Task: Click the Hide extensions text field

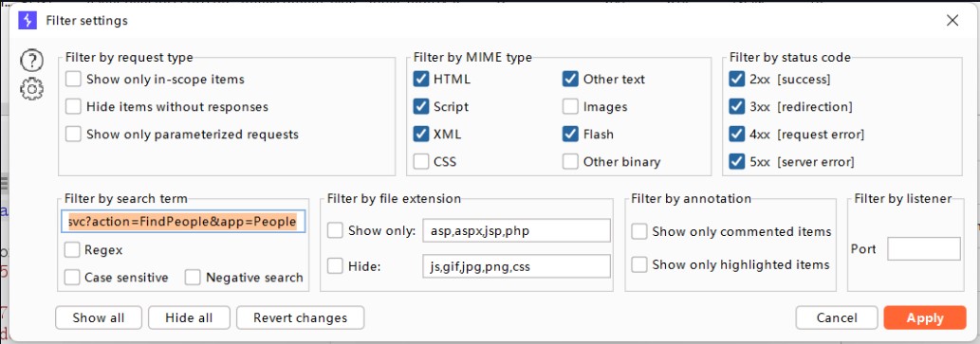Action: point(516,266)
